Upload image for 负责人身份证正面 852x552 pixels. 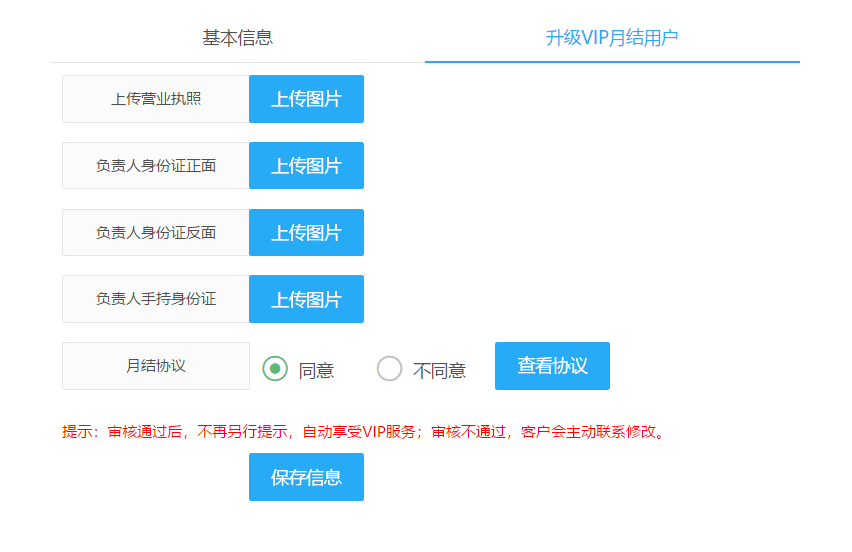306,166
